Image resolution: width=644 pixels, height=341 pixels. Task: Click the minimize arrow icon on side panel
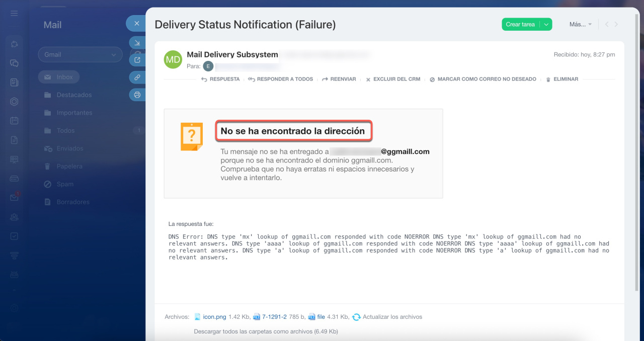tap(137, 43)
